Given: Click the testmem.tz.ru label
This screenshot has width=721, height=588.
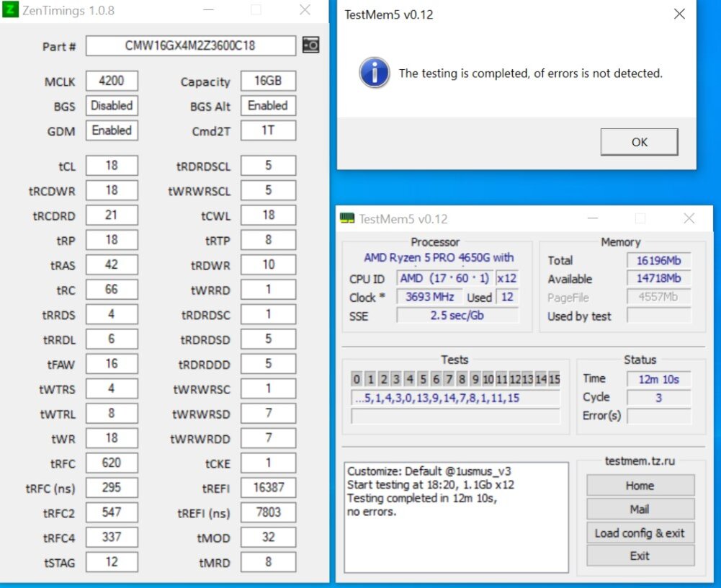Looking at the screenshot, I should pyautogui.click(x=640, y=460).
